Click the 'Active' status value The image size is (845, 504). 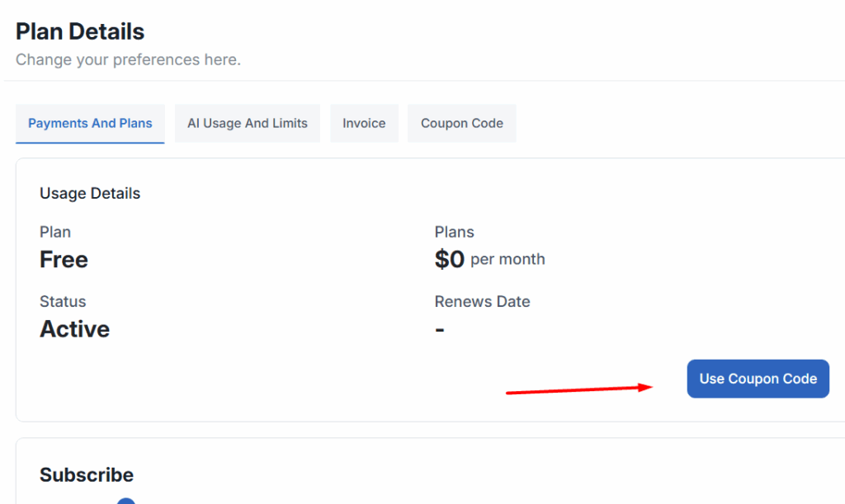[x=74, y=329]
